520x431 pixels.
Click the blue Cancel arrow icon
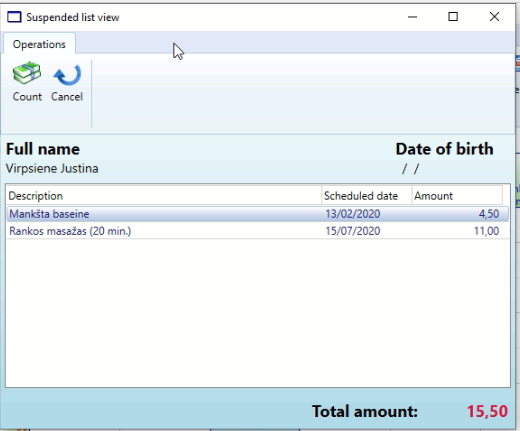coord(67,74)
